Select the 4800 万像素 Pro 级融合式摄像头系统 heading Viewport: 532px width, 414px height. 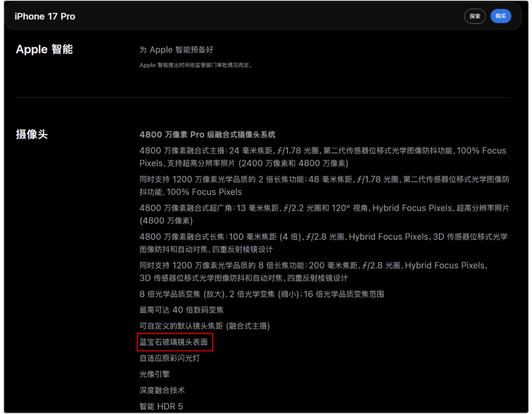(207, 135)
